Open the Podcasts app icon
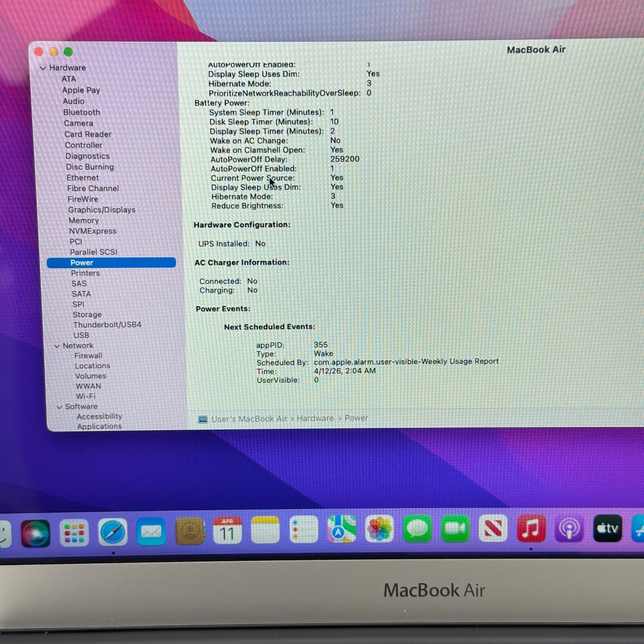The height and width of the screenshot is (644, 644). (569, 529)
